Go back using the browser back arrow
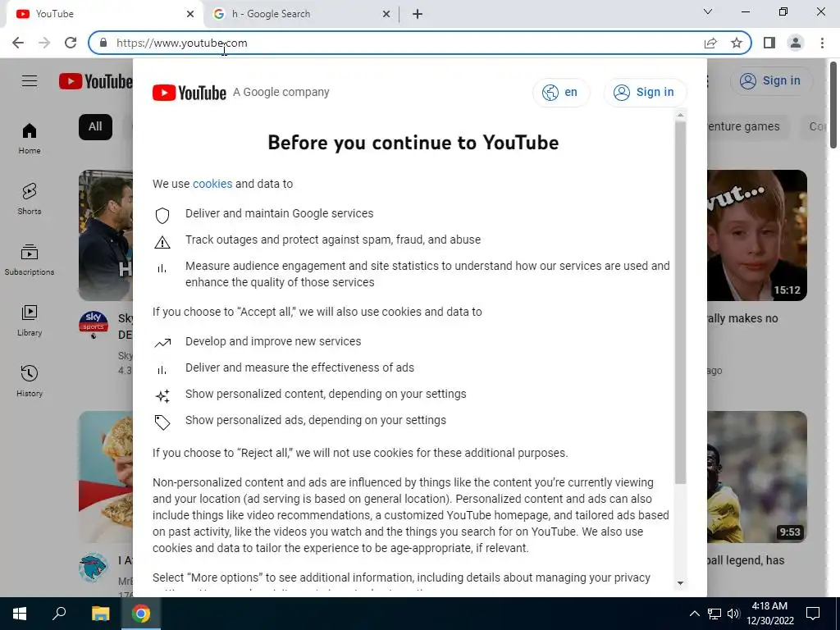This screenshot has height=630, width=840. coord(18,43)
